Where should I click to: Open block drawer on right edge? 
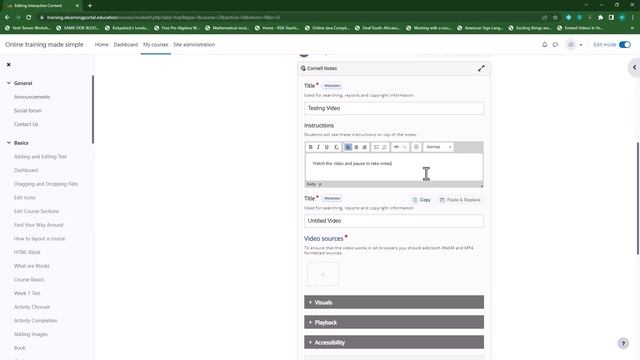pyautogui.click(x=634, y=67)
